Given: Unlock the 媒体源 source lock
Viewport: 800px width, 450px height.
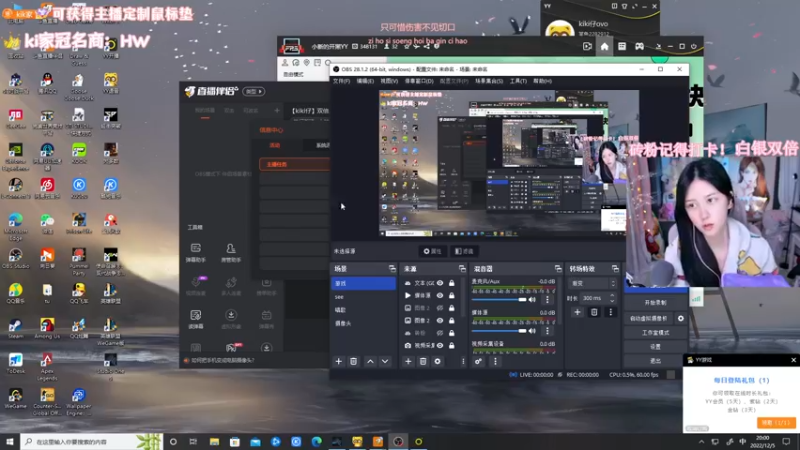Looking at the screenshot, I should pyautogui.click(x=452, y=295).
